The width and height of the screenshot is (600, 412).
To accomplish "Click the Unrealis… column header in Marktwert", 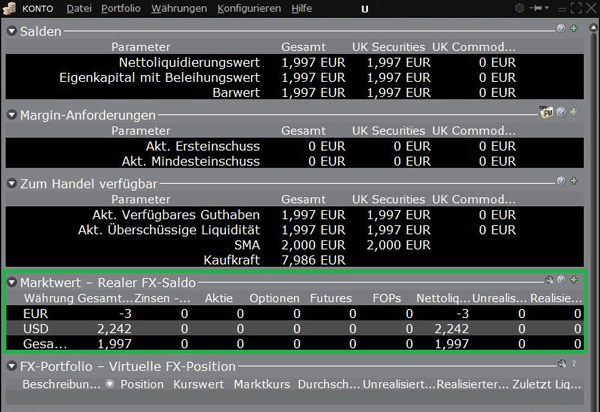I will 499,298.
